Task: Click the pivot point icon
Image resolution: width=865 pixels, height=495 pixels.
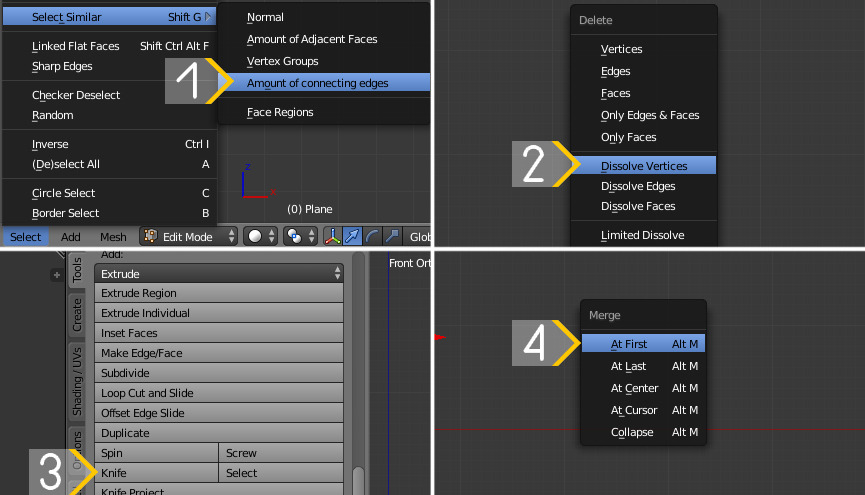Action: point(294,236)
